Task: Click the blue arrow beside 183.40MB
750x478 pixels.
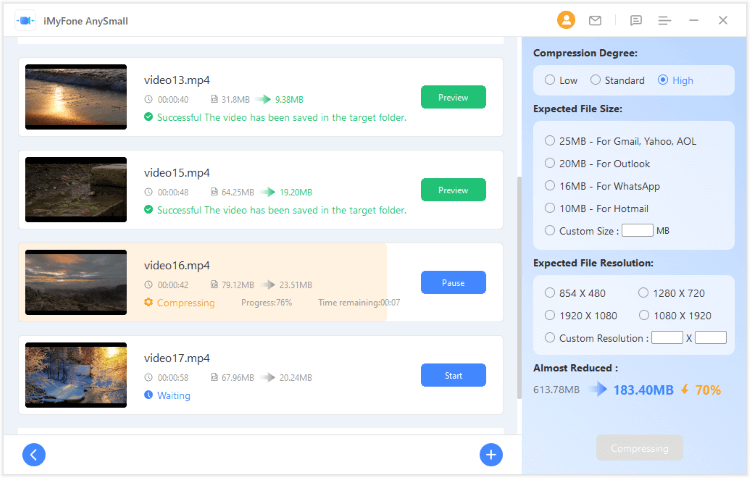Action: (598, 389)
